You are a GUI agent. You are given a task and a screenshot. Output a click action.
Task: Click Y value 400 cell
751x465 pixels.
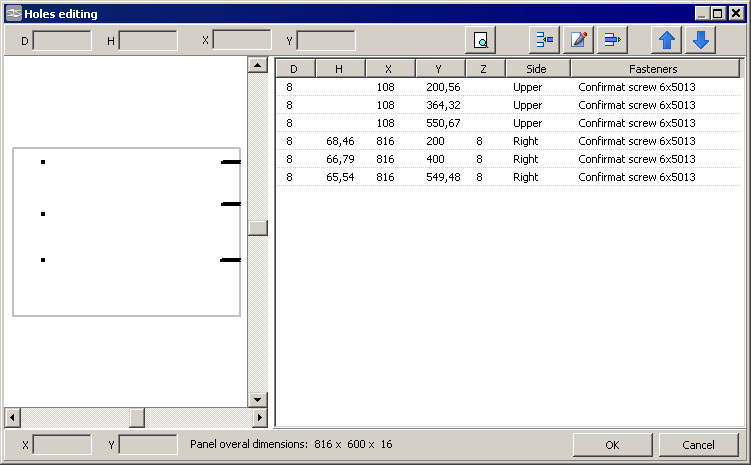pos(435,159)
